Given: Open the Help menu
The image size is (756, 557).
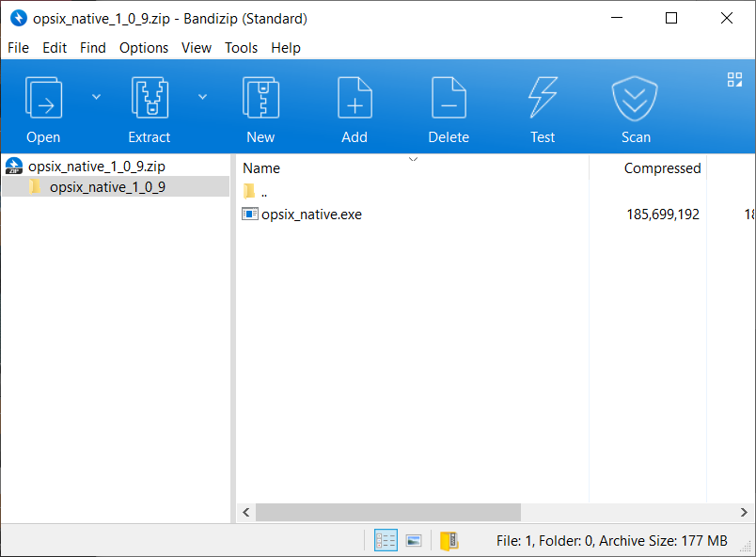Looking at the screenshot, I should click(x=286, y=48).
